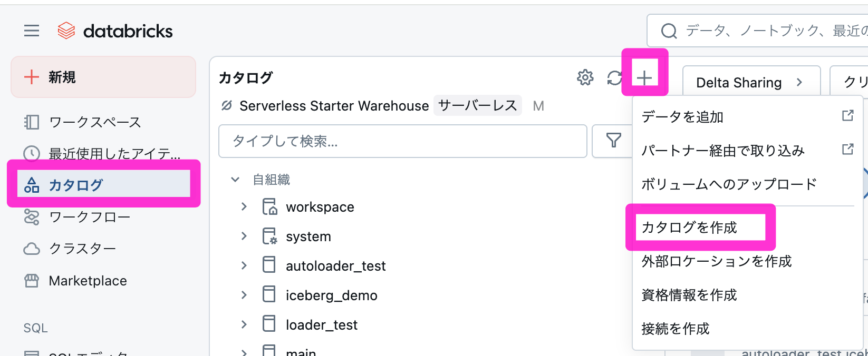The width and height of the screenshot is (868, 356).
Task: Click the Databricks logo
Action: point(115,31)
